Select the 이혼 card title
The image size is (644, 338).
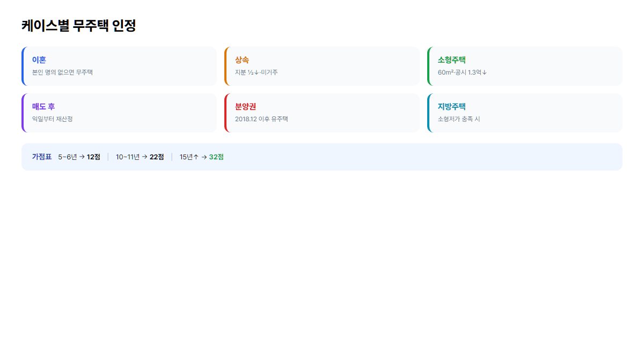click(x=39, y=60)
